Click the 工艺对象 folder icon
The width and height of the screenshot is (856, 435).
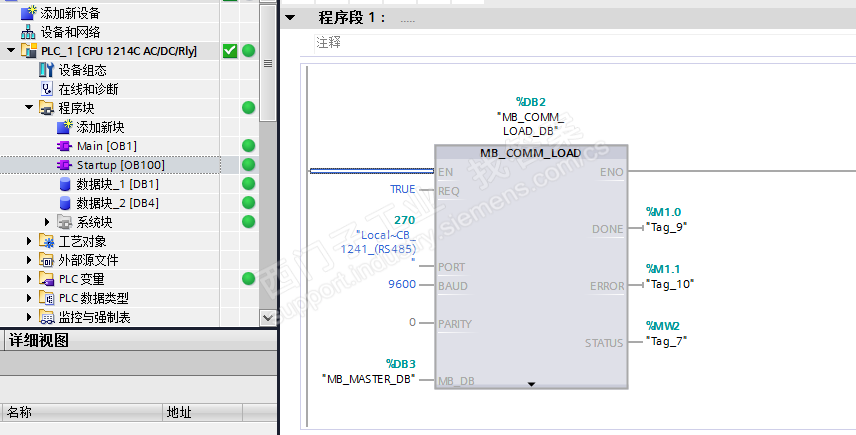tap(46, 241)
